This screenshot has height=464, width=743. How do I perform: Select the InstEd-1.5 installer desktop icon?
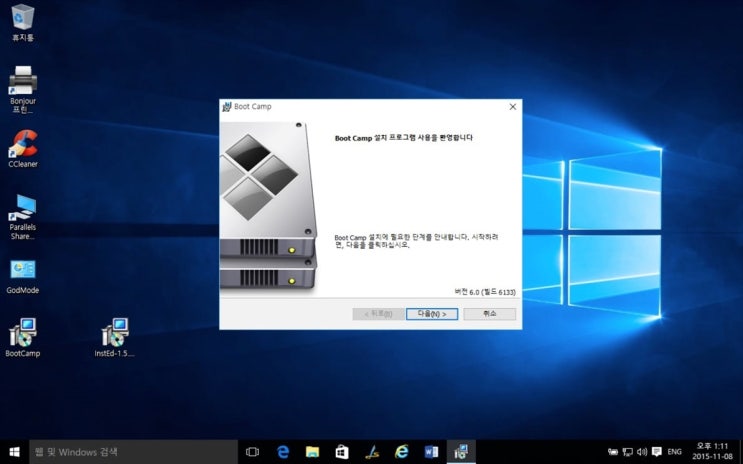(x=114, y=337)
